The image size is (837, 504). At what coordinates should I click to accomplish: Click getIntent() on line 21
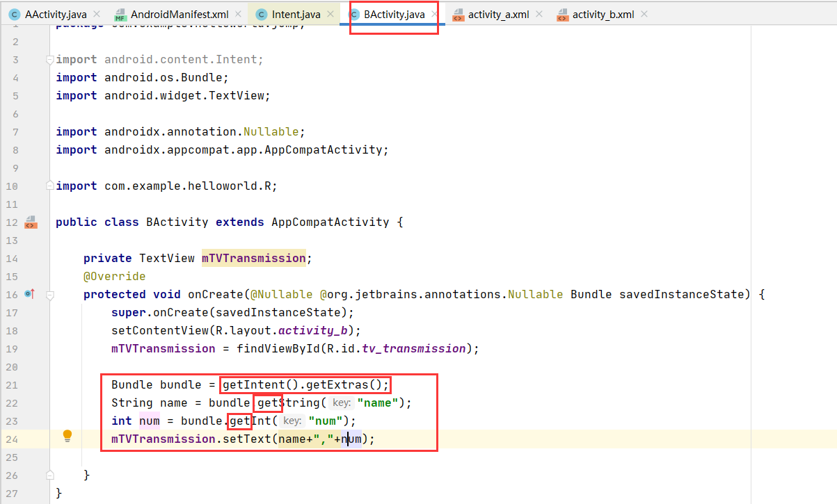[x=261, y=385]
